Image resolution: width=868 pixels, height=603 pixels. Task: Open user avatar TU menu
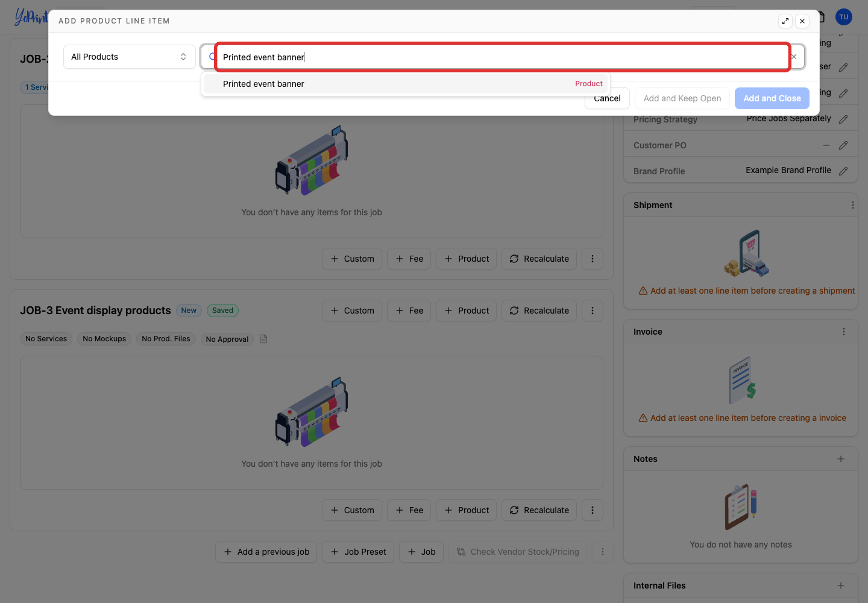[844, 17]
